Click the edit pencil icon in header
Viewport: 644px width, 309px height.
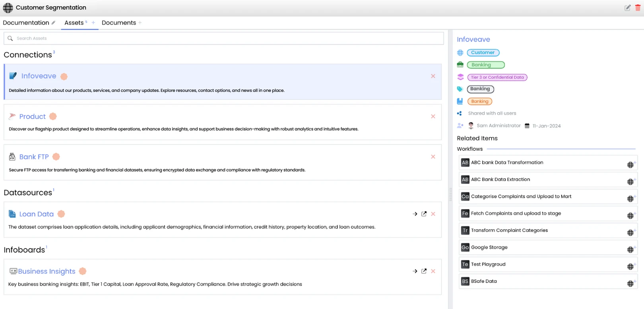(x=627, y=8)
